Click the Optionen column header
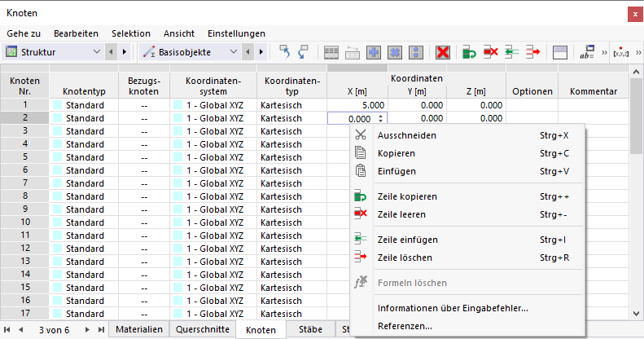Viewport: 644px width, 339px height. 532,86
